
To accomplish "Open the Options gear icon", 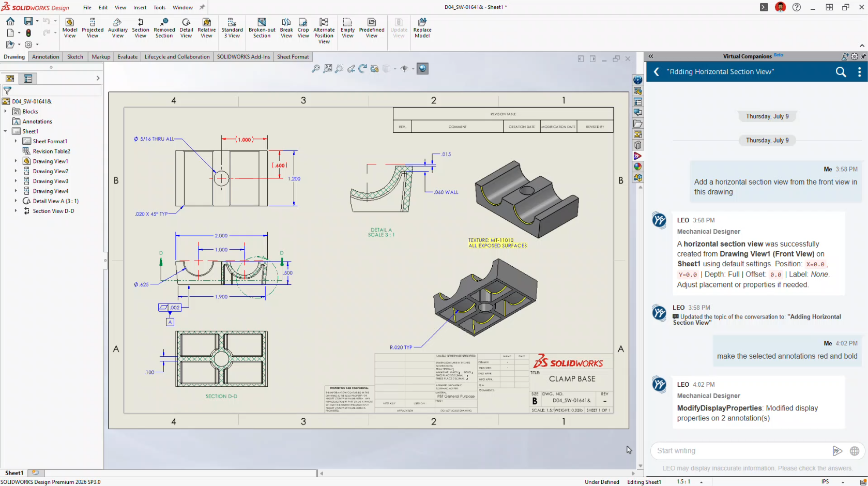I will 28,44.
